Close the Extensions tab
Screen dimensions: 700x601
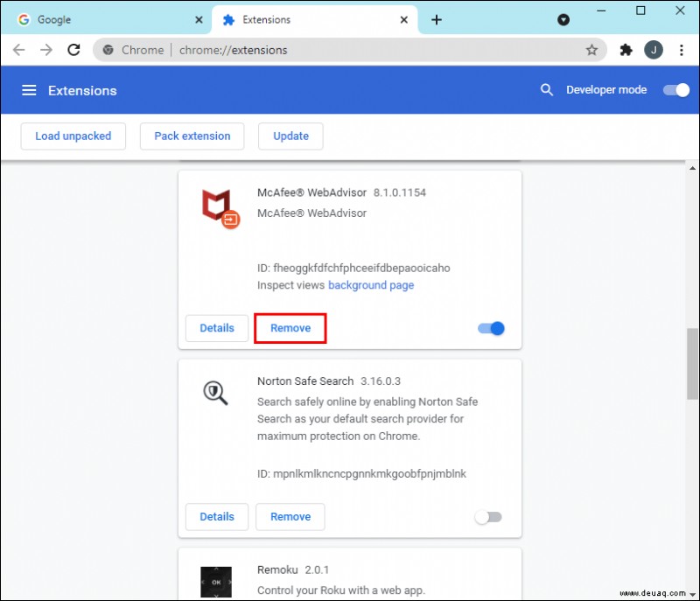pyautogui.click(x=403, y=19)
